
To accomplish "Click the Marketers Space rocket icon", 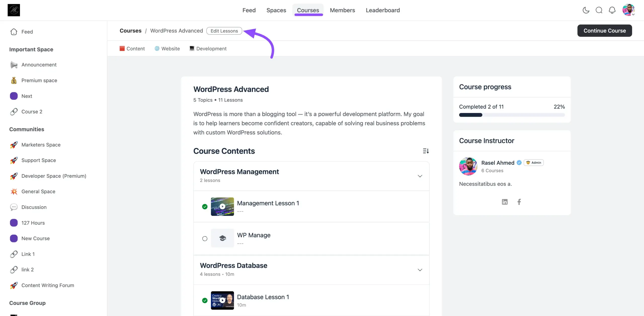I will click(x=14, y=145).
